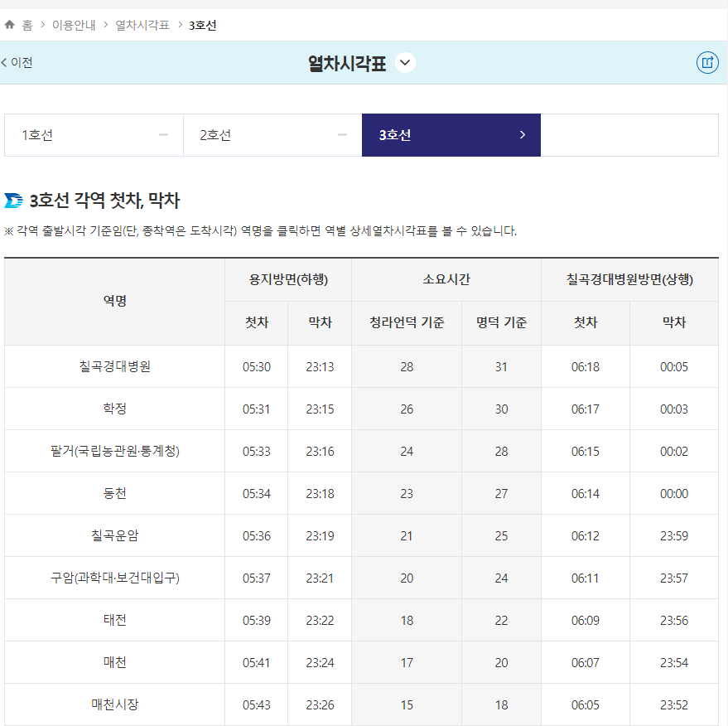Click the 3호선 breadcrumb current page
The height and width of the screenshot is (726, 728).
coord(202,25)
